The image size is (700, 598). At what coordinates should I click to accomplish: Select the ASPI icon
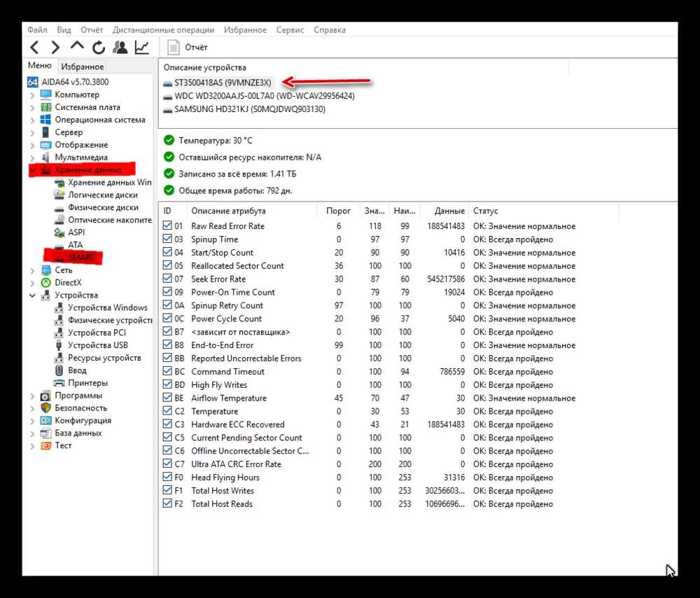coord(59,232)
